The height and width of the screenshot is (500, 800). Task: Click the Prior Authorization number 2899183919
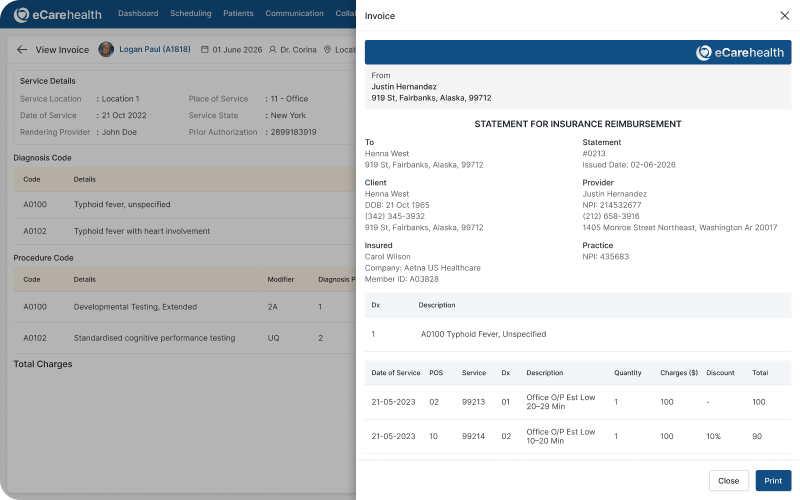coord(293,132)
